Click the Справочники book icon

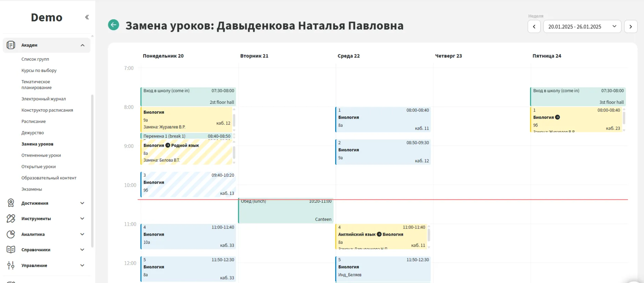point(11,249)
